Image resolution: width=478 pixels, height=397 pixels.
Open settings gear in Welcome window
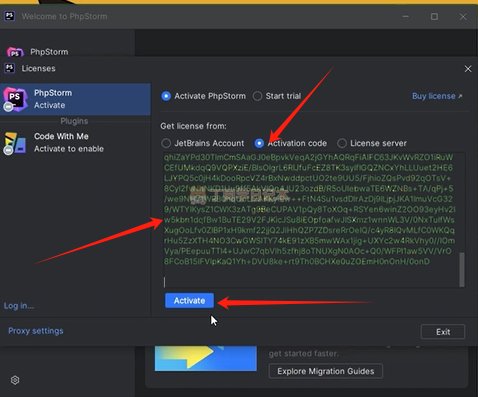click(15, 380)
